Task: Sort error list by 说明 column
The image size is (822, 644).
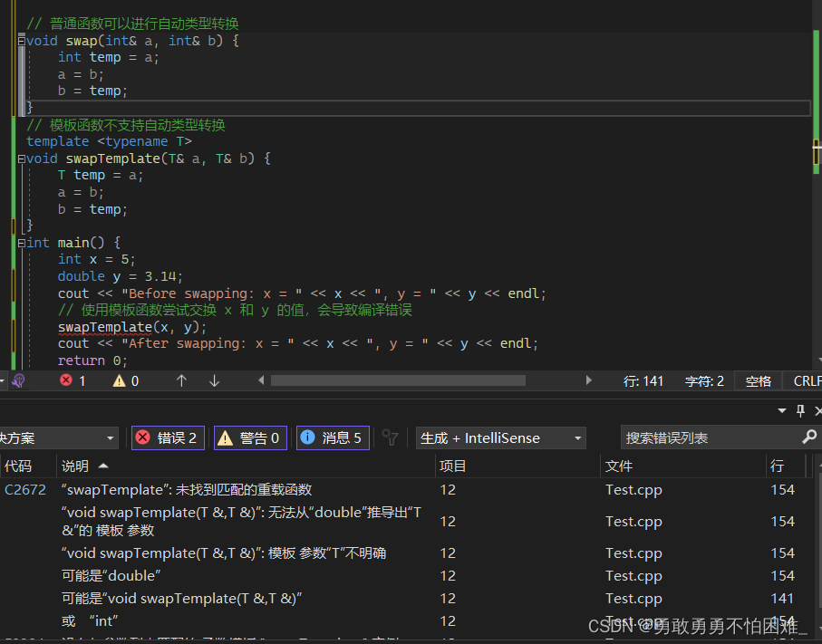Action: 75,466
